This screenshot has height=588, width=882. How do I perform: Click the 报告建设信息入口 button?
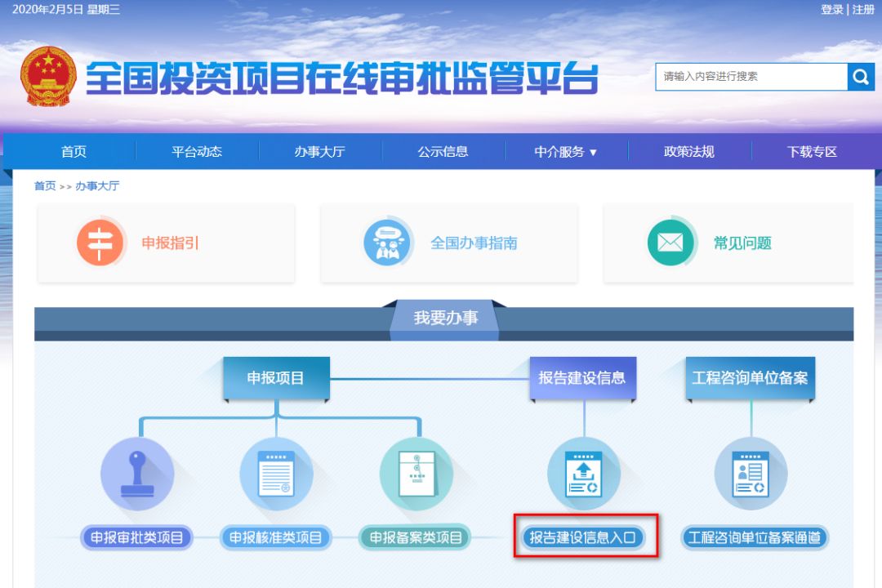pyautogui.click(x=583, y=537)
